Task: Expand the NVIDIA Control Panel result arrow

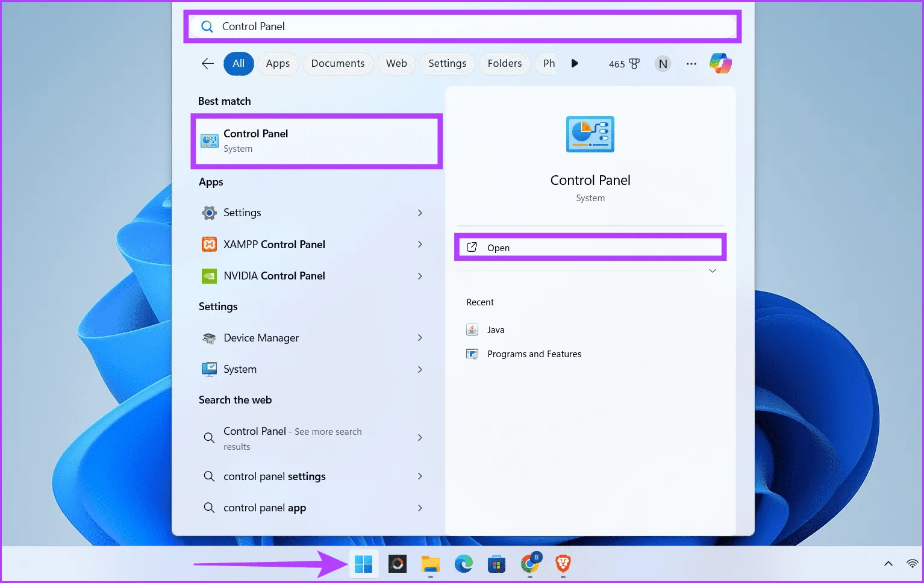Action: click(x=420, y=276)
